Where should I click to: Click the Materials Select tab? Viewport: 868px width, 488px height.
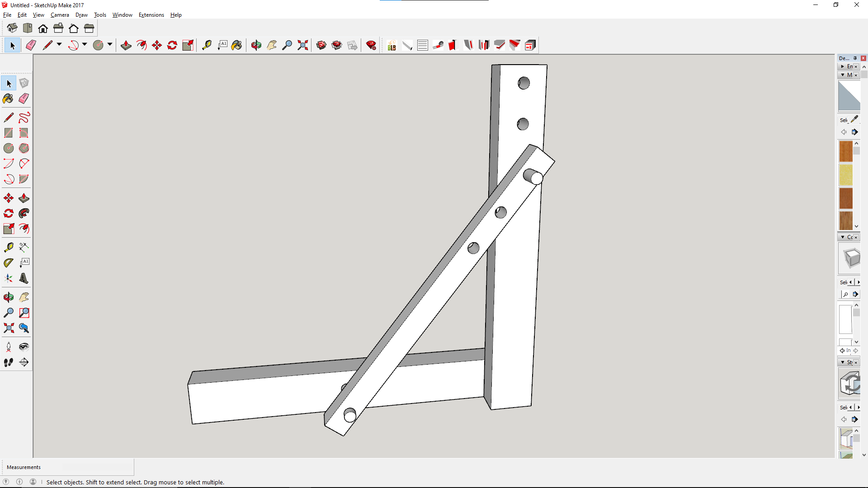[x=843, y=120]
